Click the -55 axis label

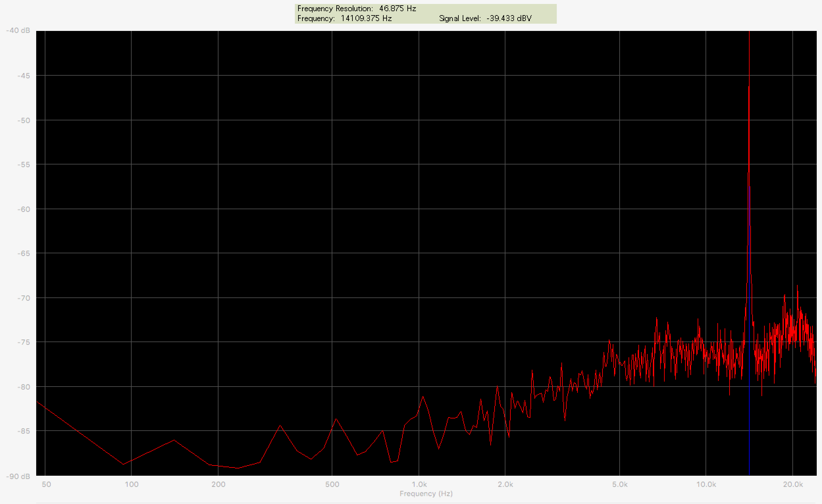[x=24, y=165]
